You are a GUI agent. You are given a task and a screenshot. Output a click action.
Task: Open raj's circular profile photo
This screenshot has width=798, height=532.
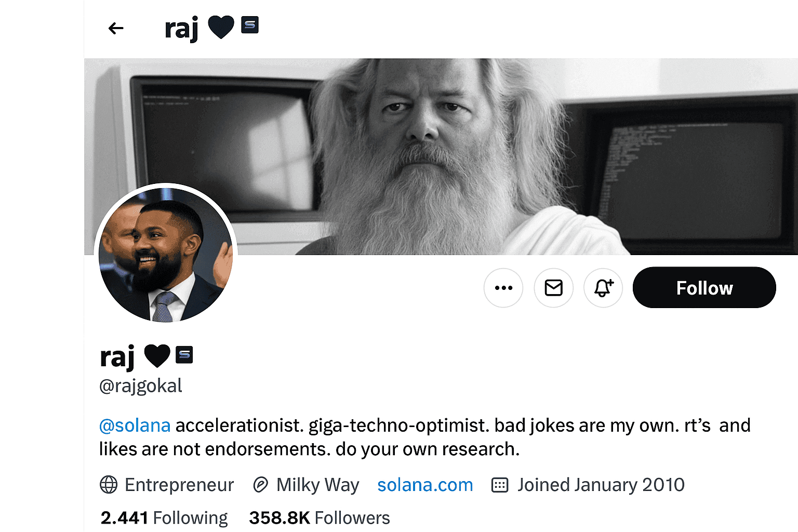pyautogui.click(x=166, y=254)
